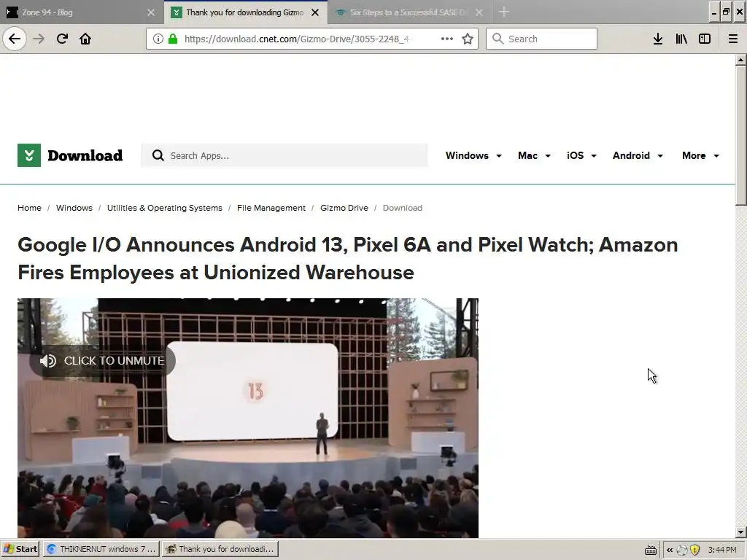Screen dimensions: 747x560
Task: Close the Six Steps SASE tab
Action: pos(479,12)
